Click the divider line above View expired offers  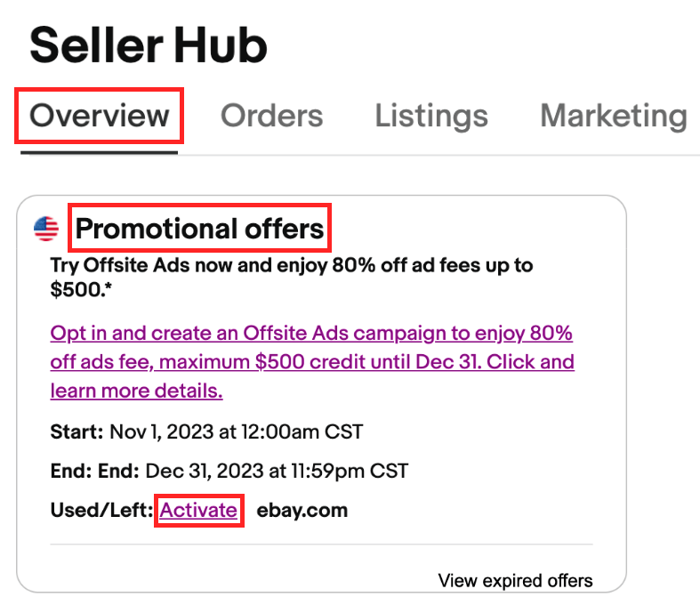click(x=321, y=544)
